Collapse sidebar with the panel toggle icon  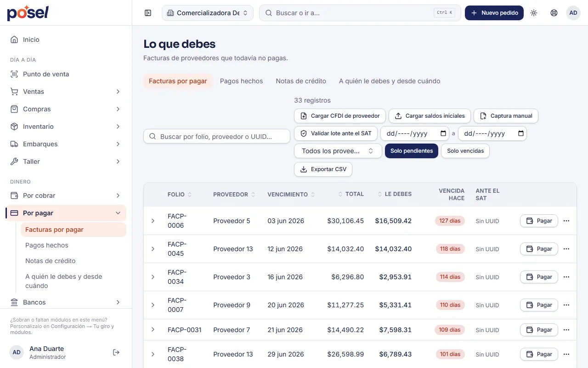pyautogui.click(x=148, y=13)
